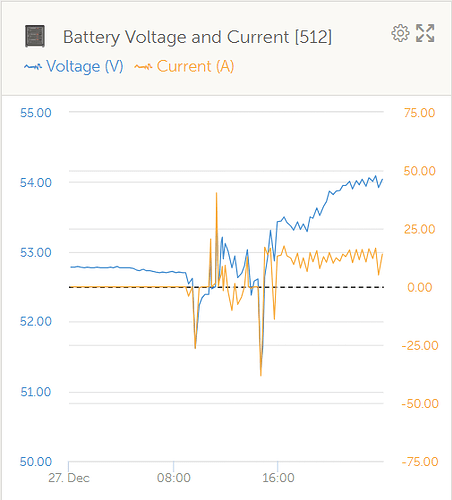Click the 75.00 current axis label
Viewport: 452px width, 500px height.
tap(419, 113)
